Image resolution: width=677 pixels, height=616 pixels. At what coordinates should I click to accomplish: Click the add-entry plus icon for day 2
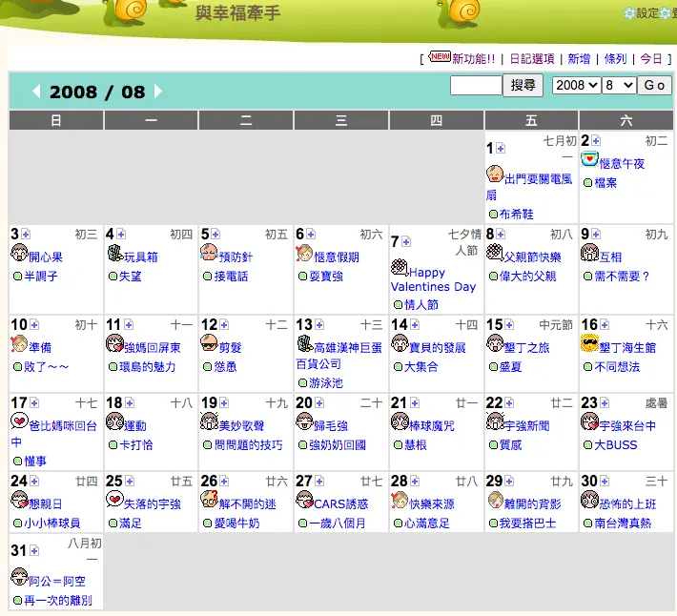tap(596, 141)
